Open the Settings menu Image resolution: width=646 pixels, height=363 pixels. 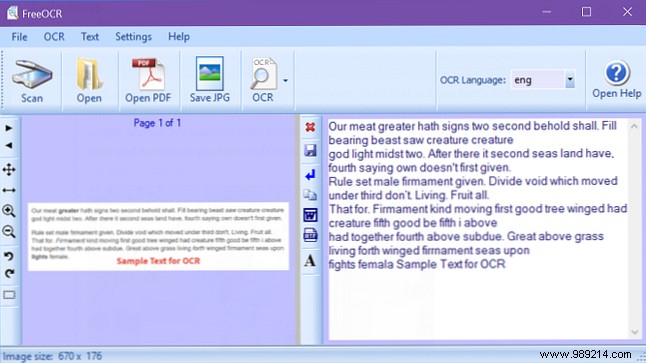(133, 37)
